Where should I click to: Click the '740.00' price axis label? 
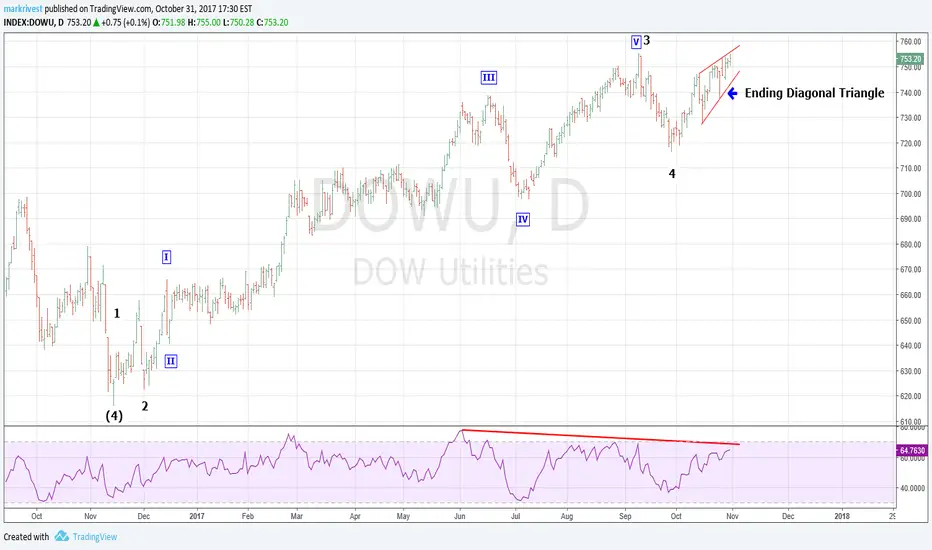point(910,93)
